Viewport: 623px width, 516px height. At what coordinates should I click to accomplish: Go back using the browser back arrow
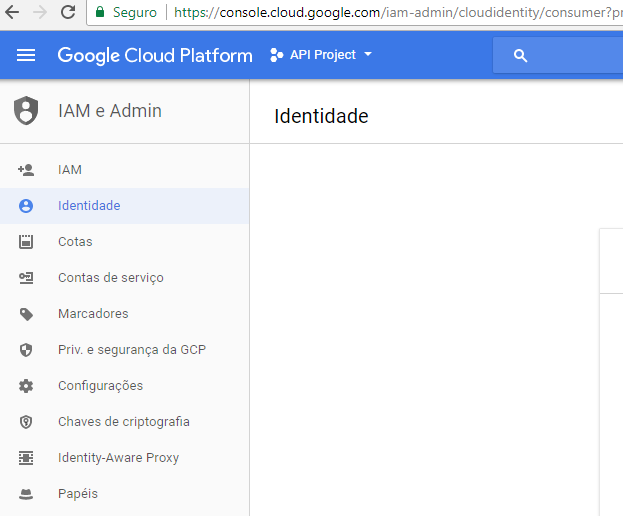click(x=12, y=12)
